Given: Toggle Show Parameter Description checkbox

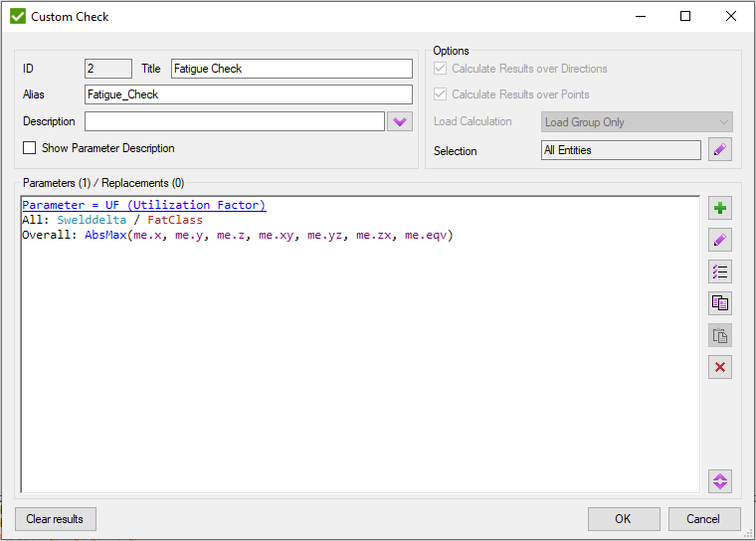Looking at the screenshot, I should tap(30, 148).
